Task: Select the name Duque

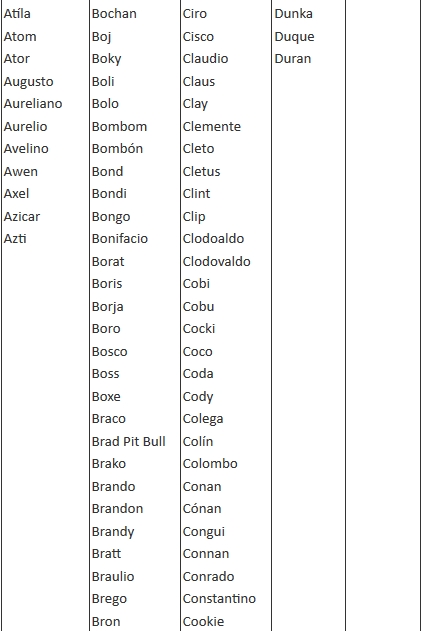Action: pos(294,37)
